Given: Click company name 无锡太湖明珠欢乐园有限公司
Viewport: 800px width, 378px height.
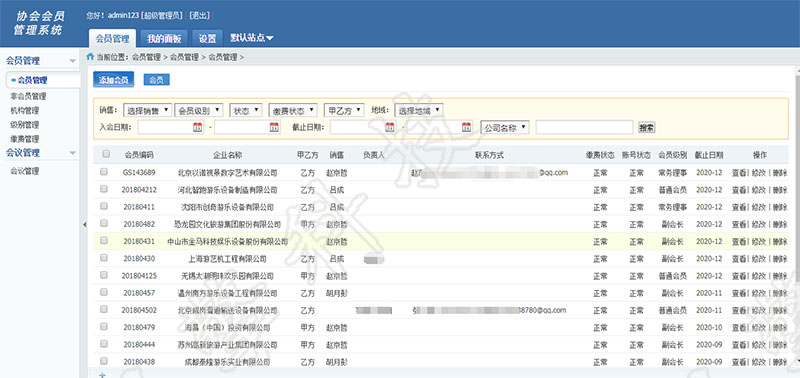Looking at the screenshot, I should pyautogui.click(x=228, y=275).
